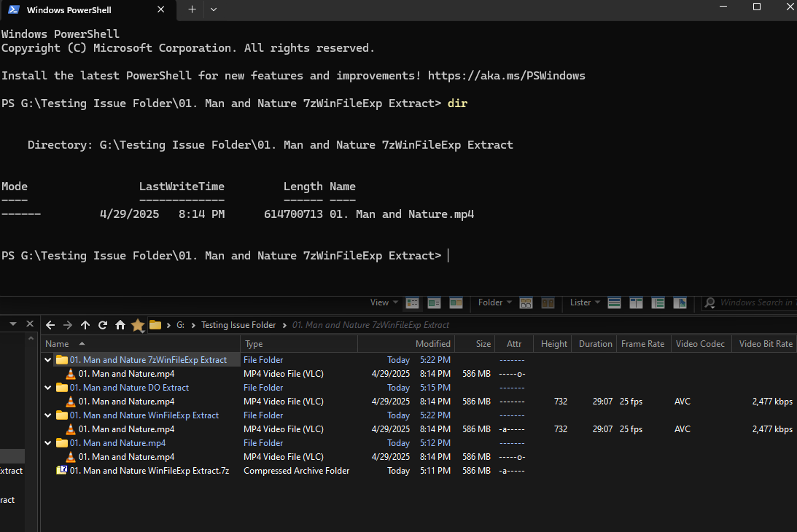
Task: Open the new tab dropdown in PowerShell
Action: pos(214,9)
